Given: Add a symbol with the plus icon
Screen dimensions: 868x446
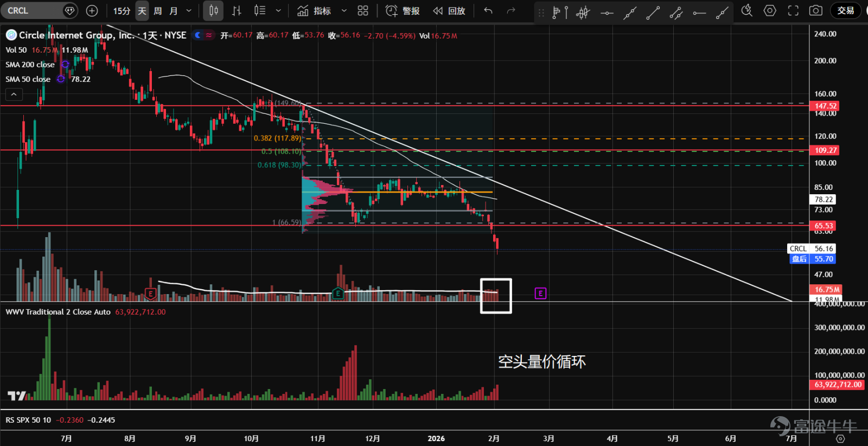Looking at the screenshot, I should tap(92, 10).
